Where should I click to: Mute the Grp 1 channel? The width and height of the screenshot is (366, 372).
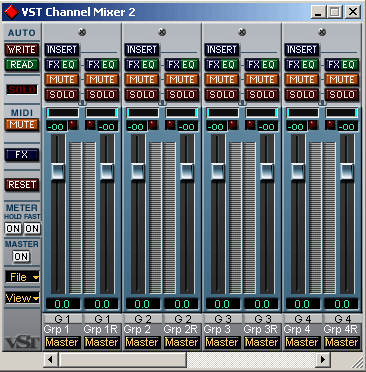click(x=62, y=80)
